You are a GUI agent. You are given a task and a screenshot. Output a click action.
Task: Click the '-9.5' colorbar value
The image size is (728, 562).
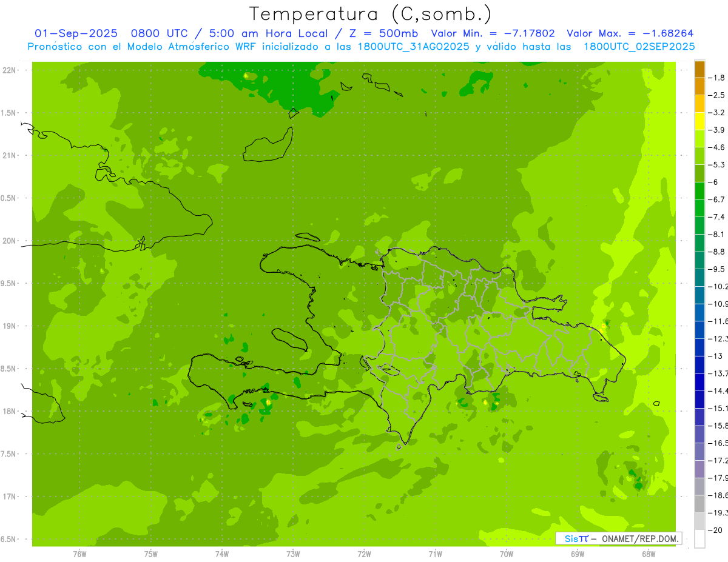717,269
